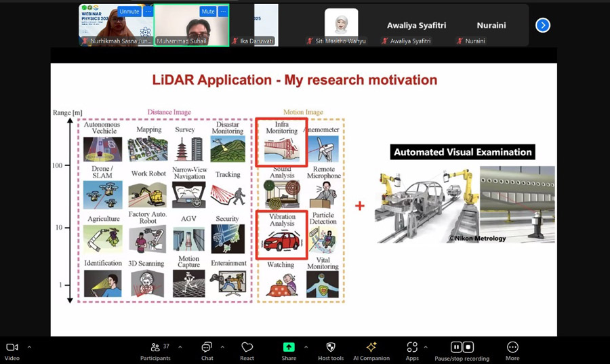Expand the Chat options chevron
Viewport: 610px width, 364px height.
222,347
